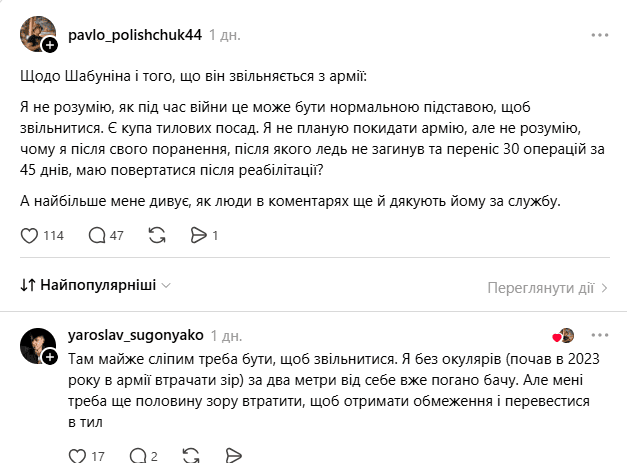627x463 pixels.
Task: Open three-dot menu on yaroslav_sugonyako's reply
Action: (600, 335)
